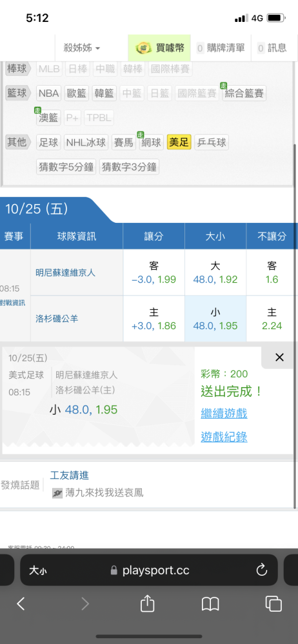This screenshot has height=644, width=298.
Task: Open 遊戲紀錄 game records
Action: (224, 437)
